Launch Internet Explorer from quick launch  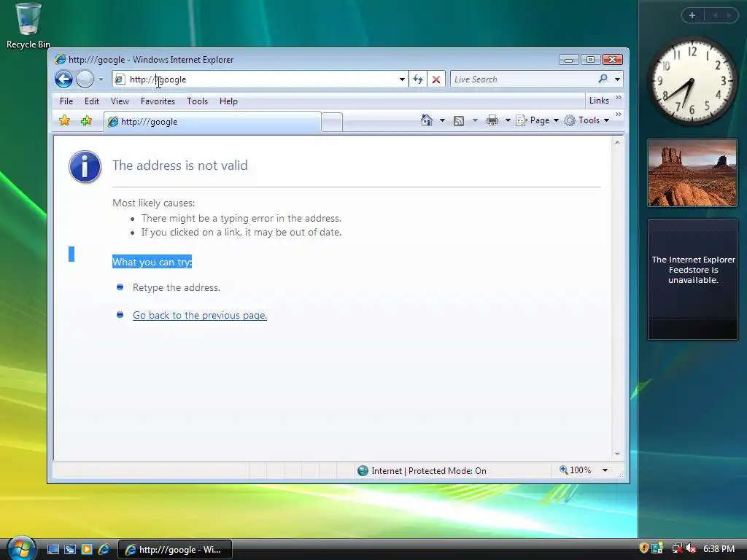click(104, 550)
